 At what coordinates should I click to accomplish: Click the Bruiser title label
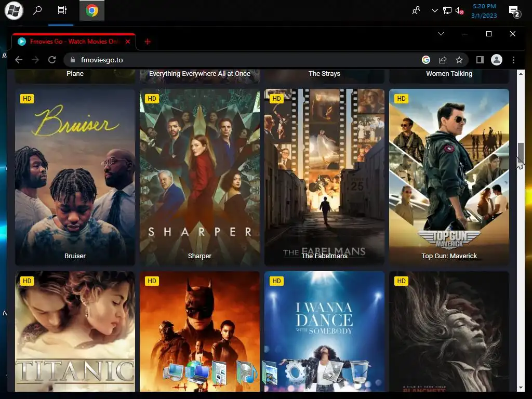pos(75,256)
